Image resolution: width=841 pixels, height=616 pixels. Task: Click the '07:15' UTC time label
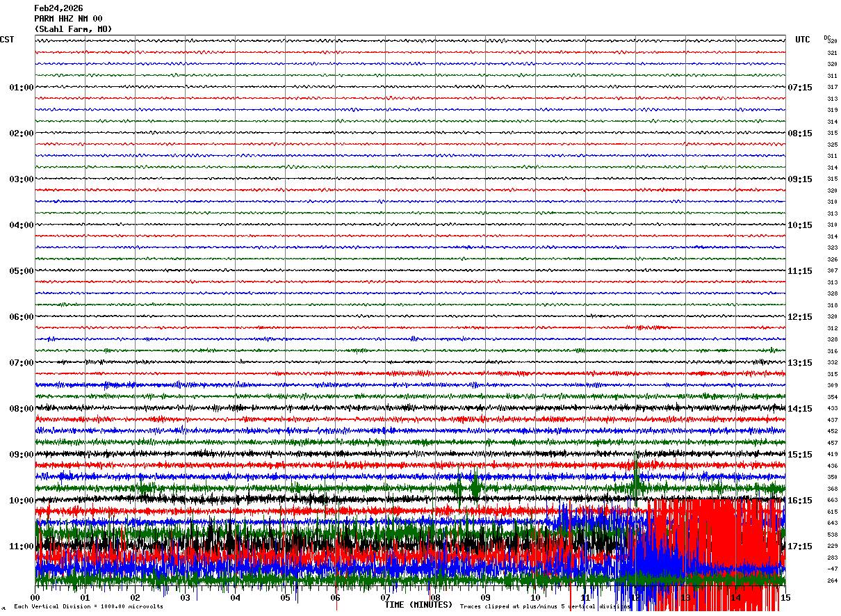coord(800,88)
